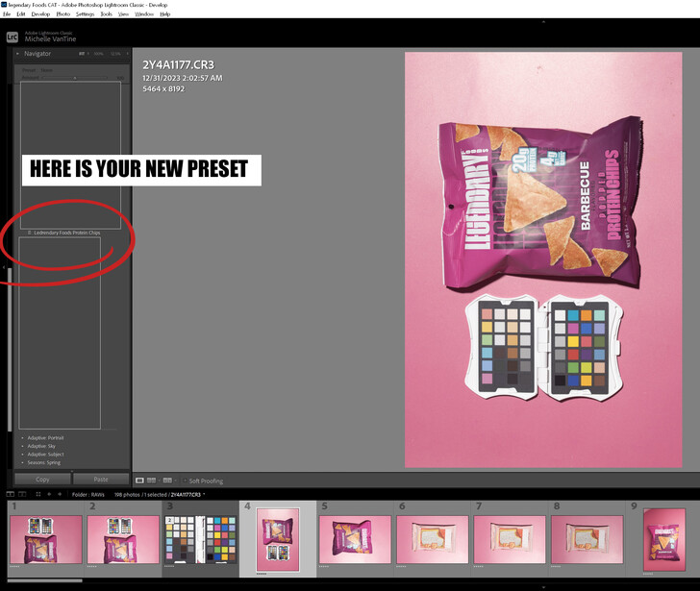Hide top module bar via arrow
This screenshot has width=700, height=591.
click(x=543, y=21)
